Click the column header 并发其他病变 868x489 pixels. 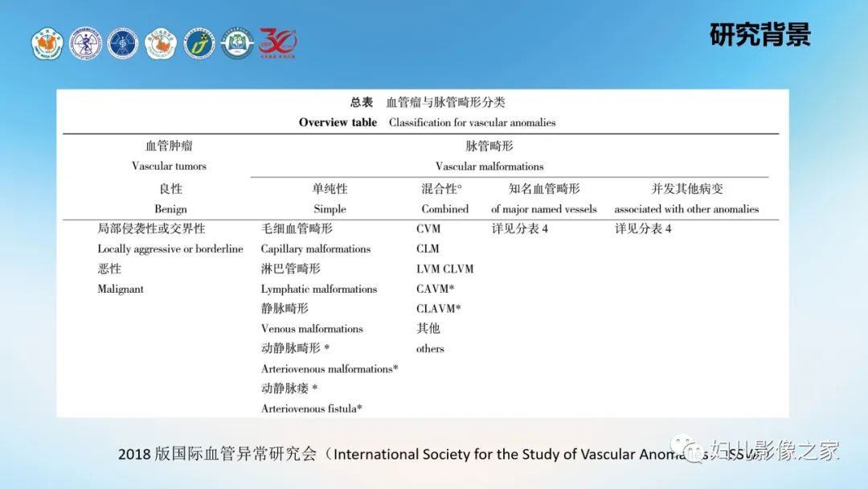click(687, 189)
